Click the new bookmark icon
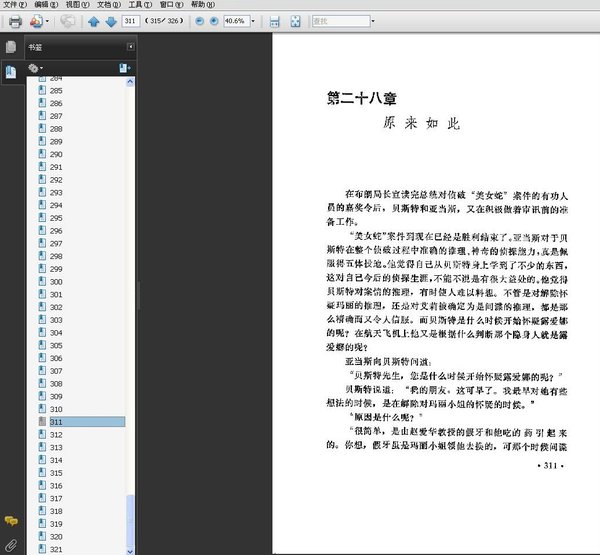 tap(124, 67)
